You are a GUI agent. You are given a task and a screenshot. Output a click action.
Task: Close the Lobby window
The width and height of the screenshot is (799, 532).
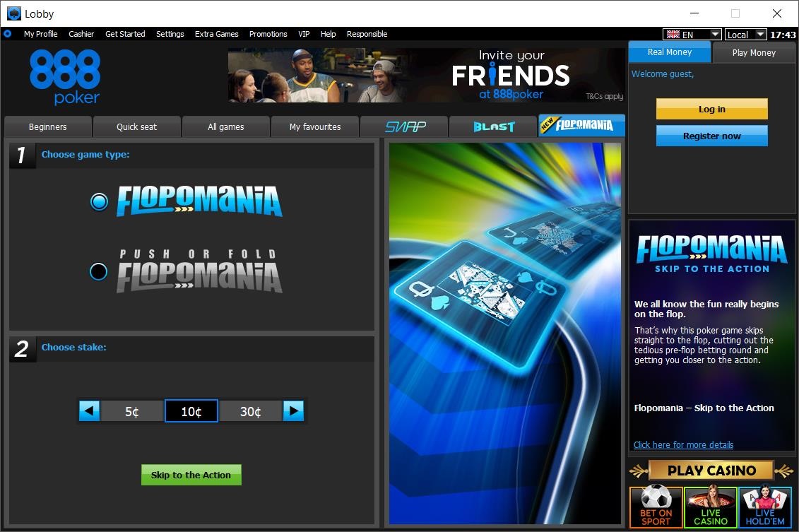(776, 13)
